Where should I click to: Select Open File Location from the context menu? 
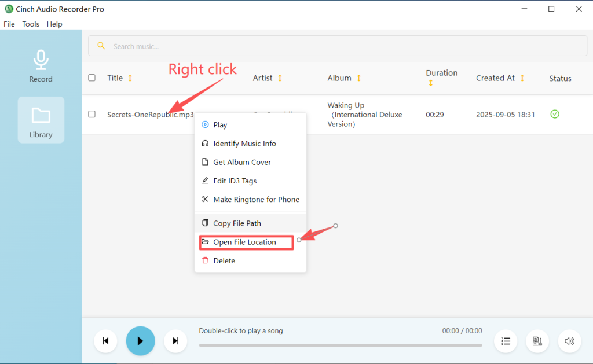pyautogui.click(x=246, y=242)
